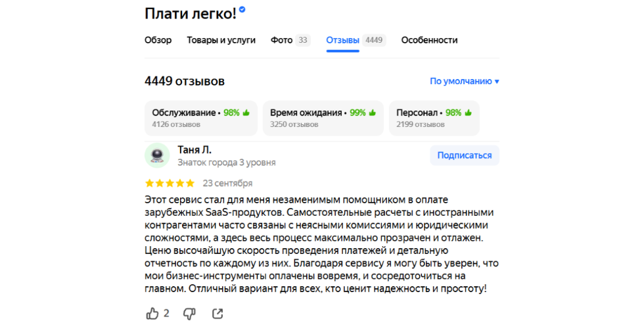This screenshot has height=329, width=644.
Task: Filter reviews by Время ожидания
Action: pyautogui.click(x=322, y=118)
